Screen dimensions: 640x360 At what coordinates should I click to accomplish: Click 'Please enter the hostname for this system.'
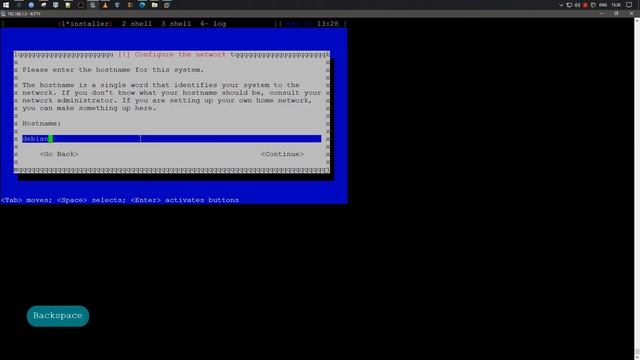point(113,70)
